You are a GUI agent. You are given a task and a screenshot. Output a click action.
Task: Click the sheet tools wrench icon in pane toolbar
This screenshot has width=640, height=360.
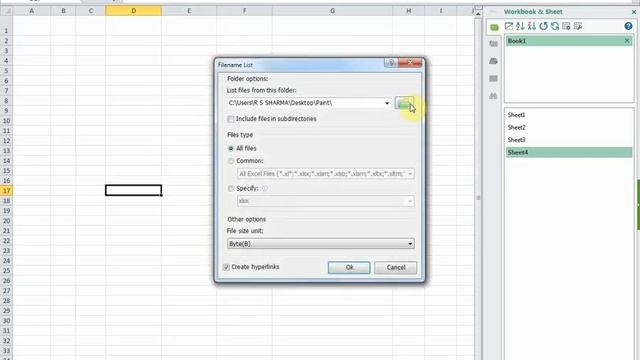coord(578,26)
